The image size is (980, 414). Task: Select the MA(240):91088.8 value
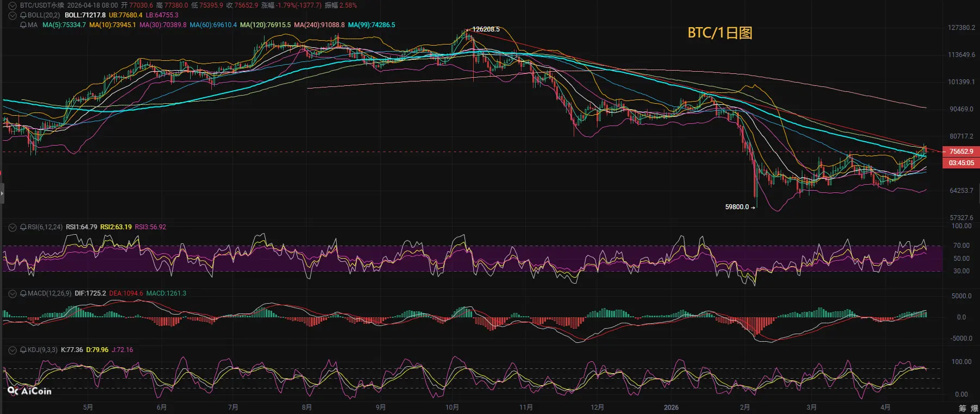(x=319, y=25)
